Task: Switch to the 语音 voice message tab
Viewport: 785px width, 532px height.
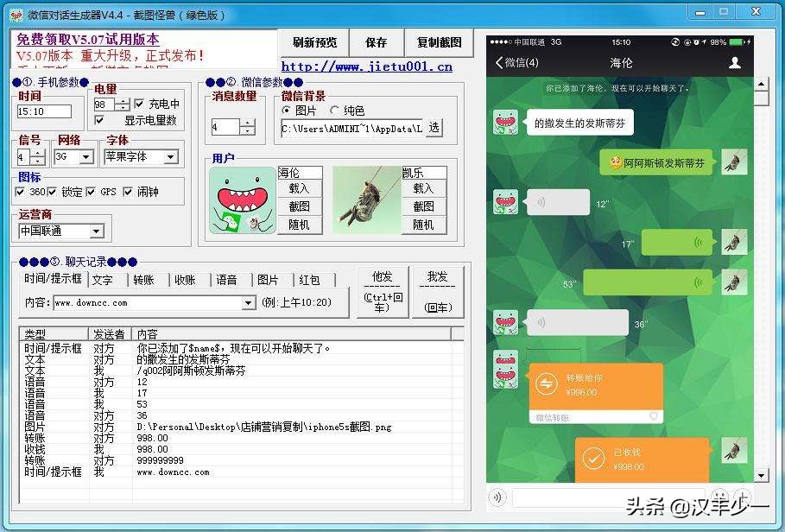Action: [227, 278]
